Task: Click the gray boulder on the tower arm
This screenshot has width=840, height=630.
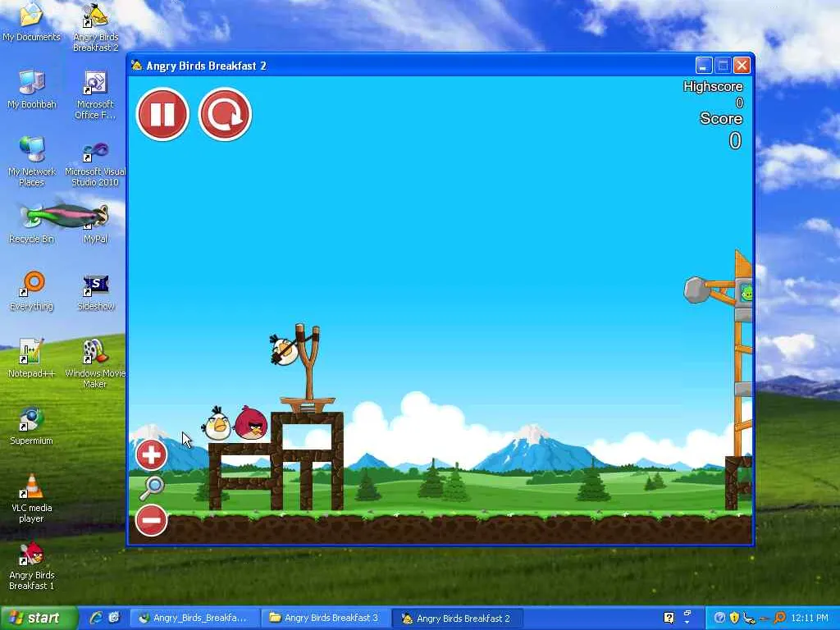Action: tap(696, 290)
